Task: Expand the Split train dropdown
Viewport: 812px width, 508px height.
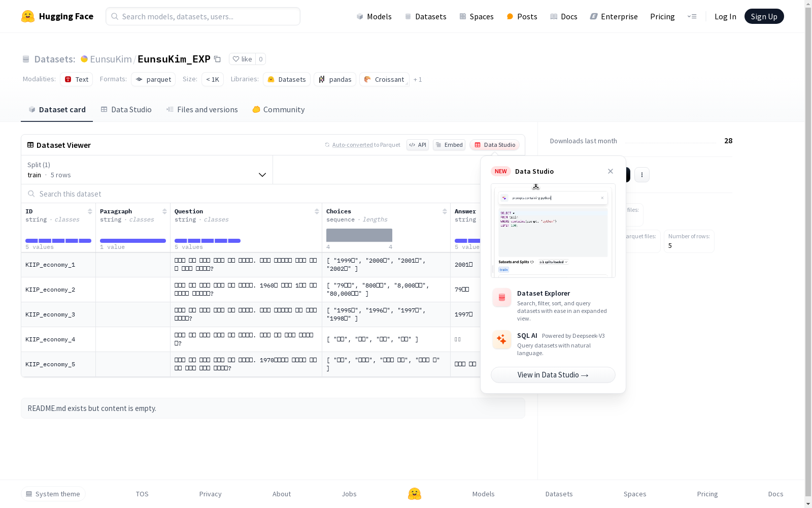Action: pos(147,170)
